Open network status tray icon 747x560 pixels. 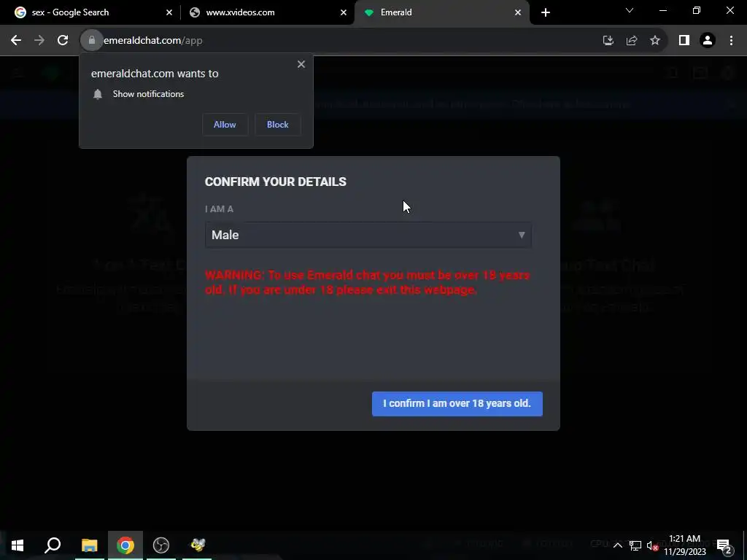tap(635, 545)
